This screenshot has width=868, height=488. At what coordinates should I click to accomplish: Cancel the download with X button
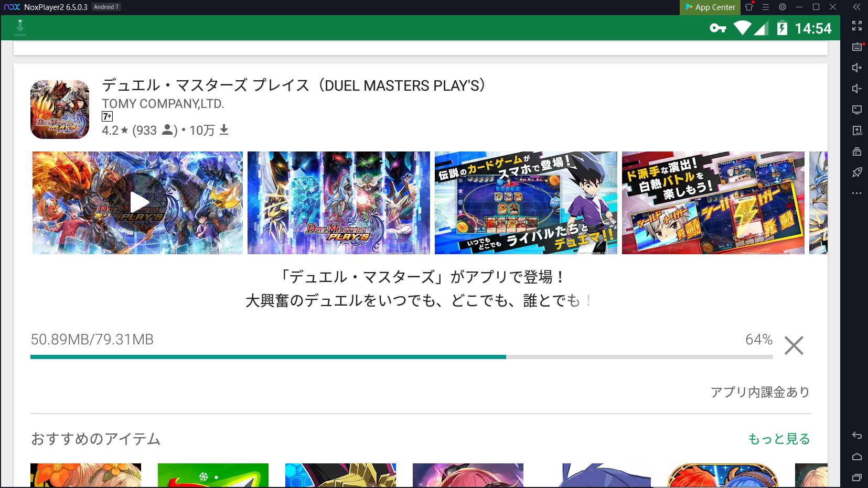794,345
